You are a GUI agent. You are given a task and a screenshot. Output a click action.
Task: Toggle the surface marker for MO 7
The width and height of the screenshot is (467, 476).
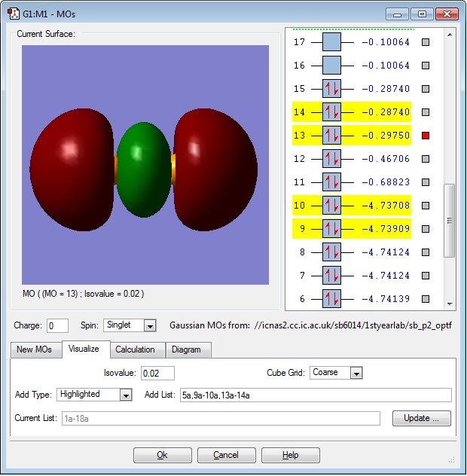(x=426, y=276)
